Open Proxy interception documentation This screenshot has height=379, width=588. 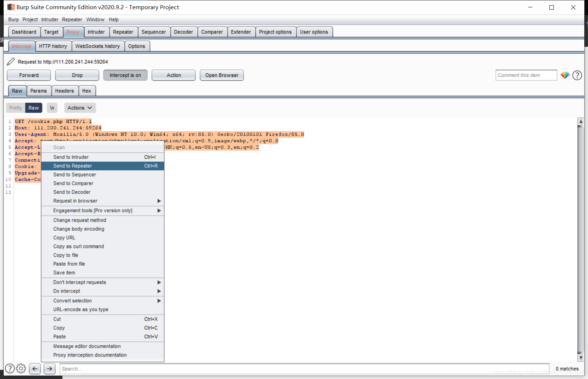coord(103,355)
